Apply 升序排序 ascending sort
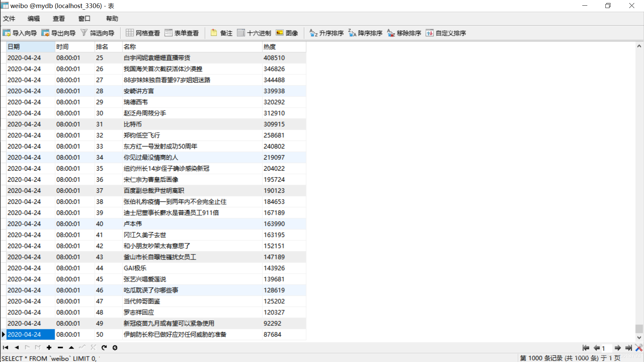Image resolution: width=644 pixels, height=362 pixels. pyautogui.click(x=327, y=33)
